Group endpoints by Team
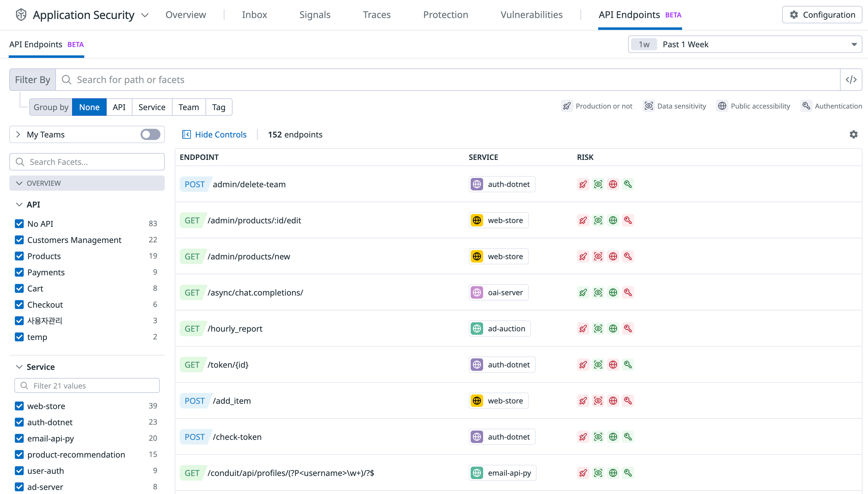The image size is (868, 494). point(188,107)
